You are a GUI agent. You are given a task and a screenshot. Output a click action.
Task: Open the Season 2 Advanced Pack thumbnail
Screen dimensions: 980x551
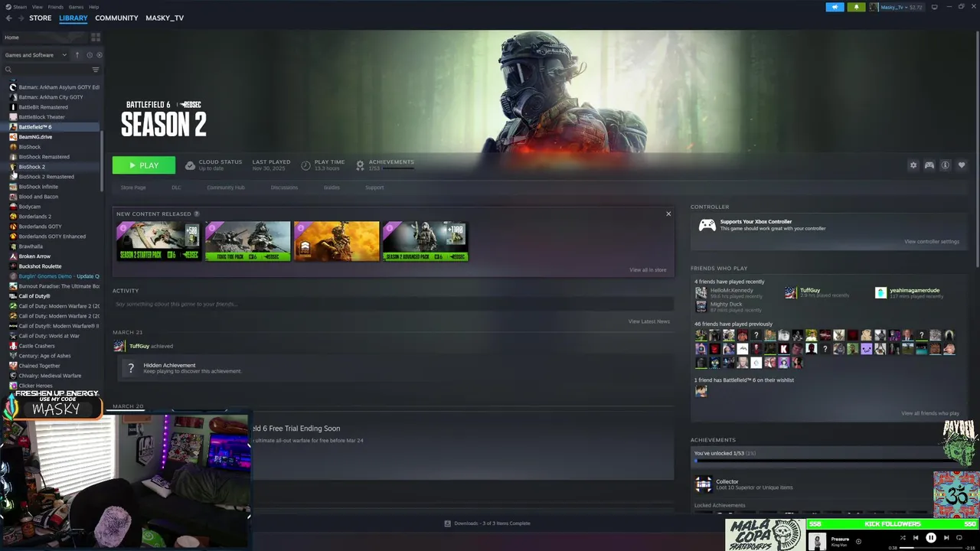426,241
